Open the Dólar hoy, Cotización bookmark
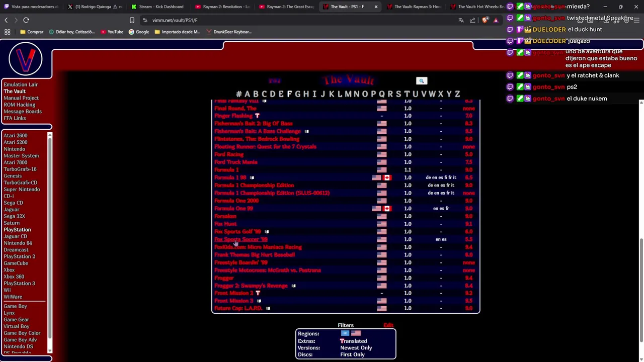Viewport: 644px width, 362px height. click(x=72, y=32)
